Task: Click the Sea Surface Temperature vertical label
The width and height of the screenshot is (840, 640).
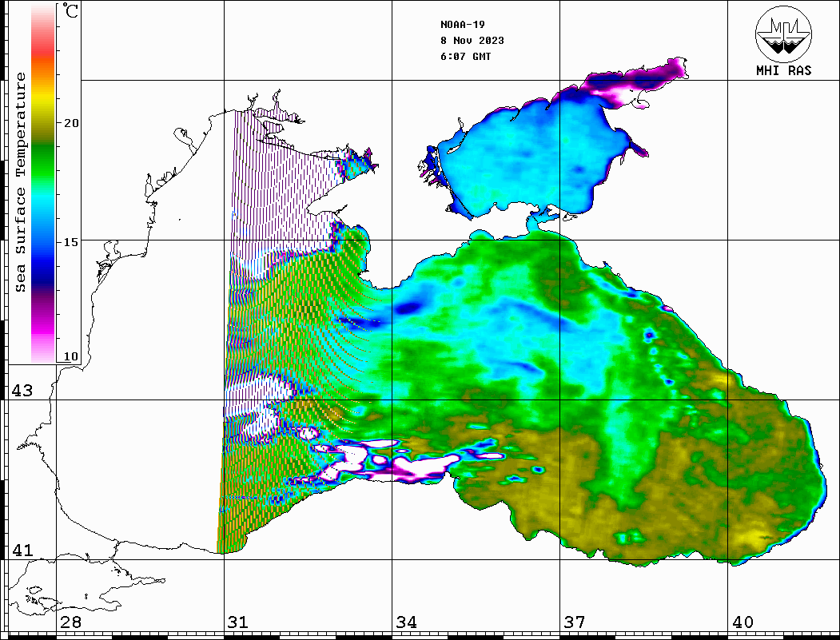Action: [x=20, y=183]
